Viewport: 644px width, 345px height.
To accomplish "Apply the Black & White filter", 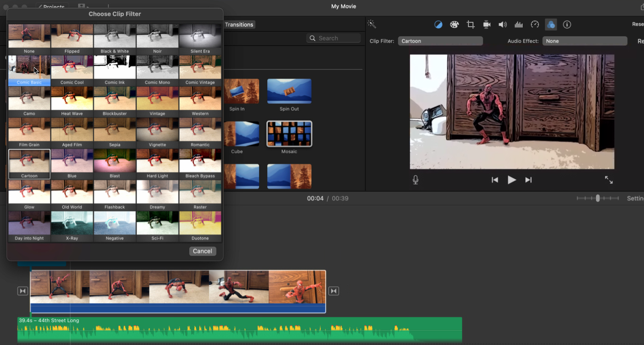I will pos(115,39).
